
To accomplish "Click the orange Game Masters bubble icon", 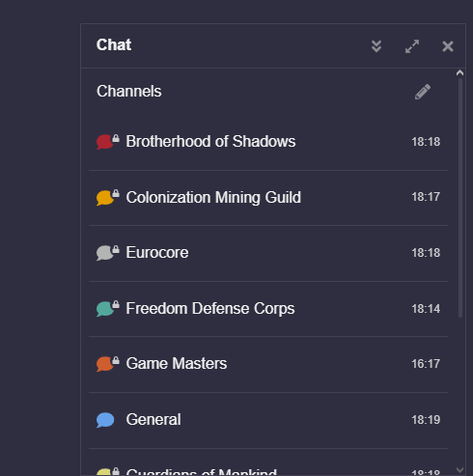I will [x=105, y=364].
